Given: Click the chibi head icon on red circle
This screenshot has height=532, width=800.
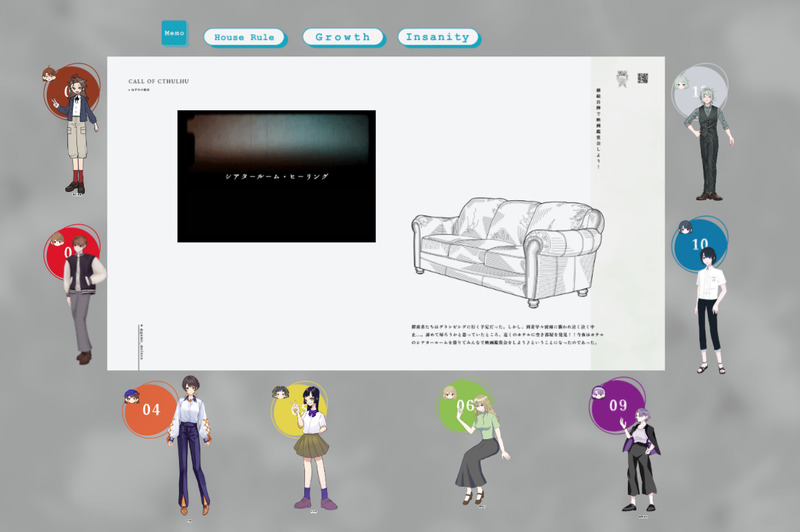Looking at the screenshot, I should (58, 239).
